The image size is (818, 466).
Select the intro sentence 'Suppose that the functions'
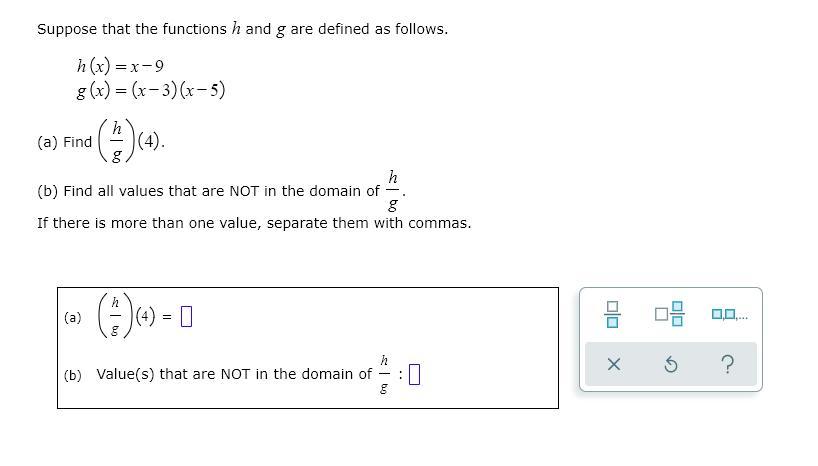click(132, 29)
